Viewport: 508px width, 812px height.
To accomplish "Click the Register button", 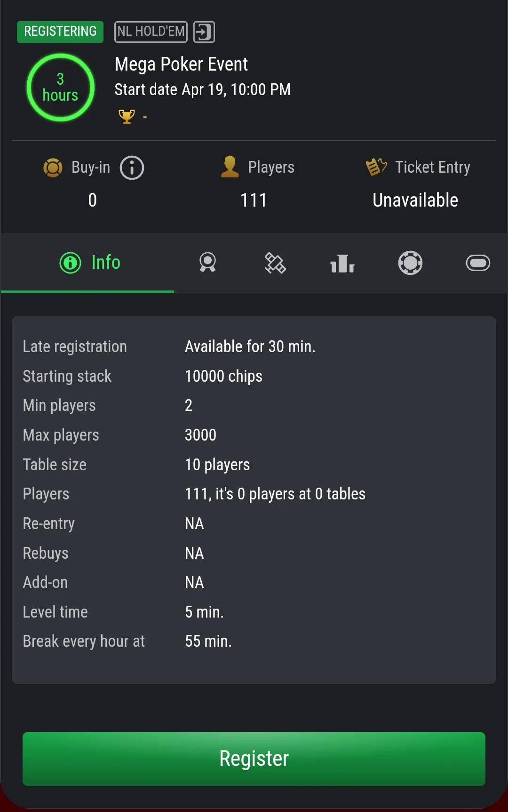I will pos(254,758).
